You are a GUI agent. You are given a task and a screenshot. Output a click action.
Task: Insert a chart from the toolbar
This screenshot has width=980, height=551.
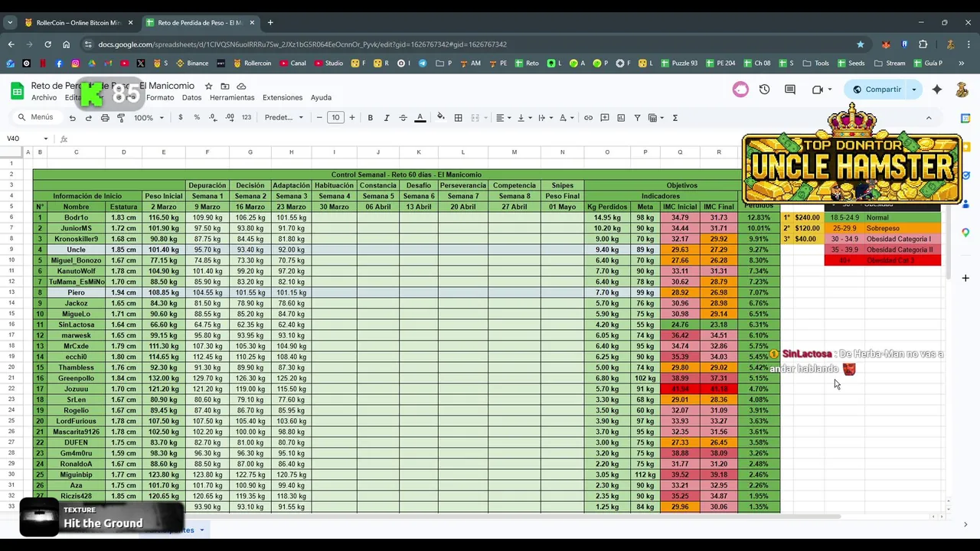(x=621, y=118)
